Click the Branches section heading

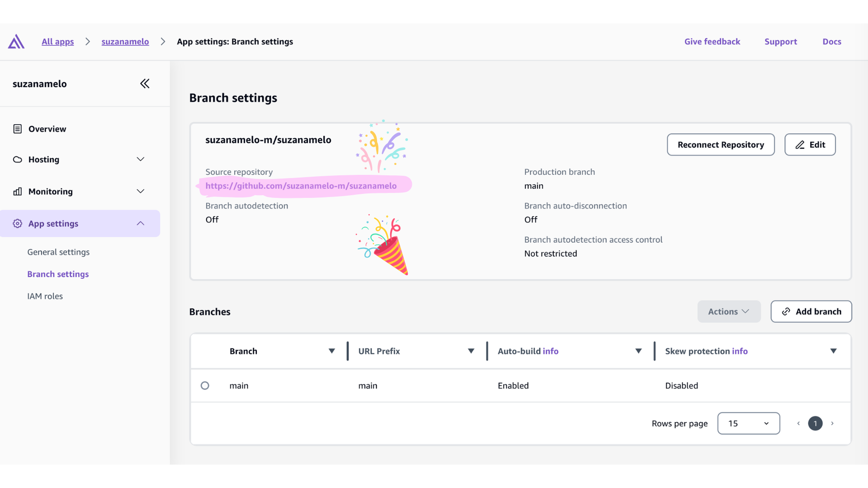tap(210, 312)
